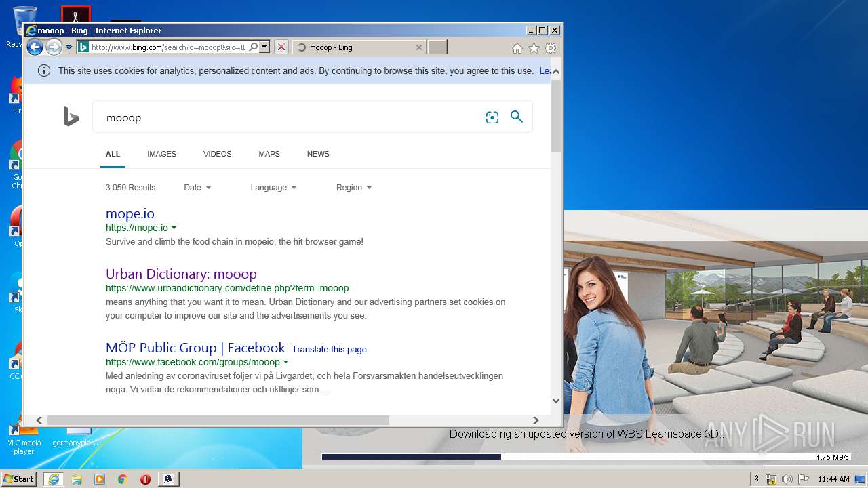Switch to the VIDEOS results tab
Screen dimensions: 868x488
coord(217,154)
